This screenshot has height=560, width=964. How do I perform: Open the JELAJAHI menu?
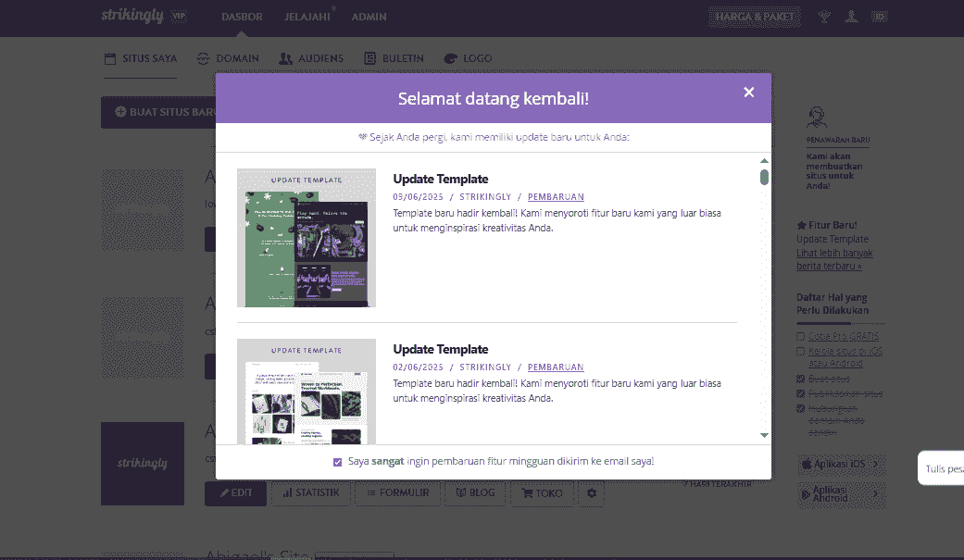(307, 18)
